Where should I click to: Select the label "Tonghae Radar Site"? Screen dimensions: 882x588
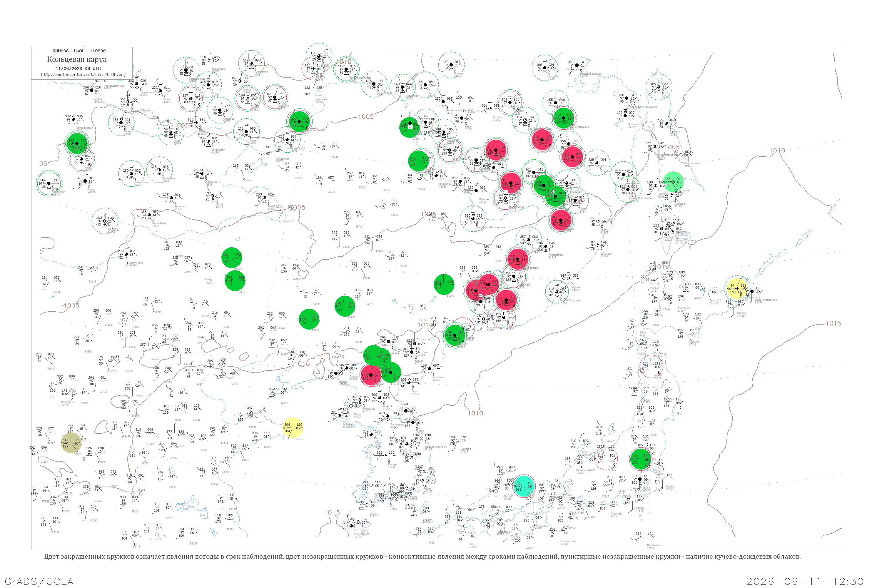click(x=435, y=447)
